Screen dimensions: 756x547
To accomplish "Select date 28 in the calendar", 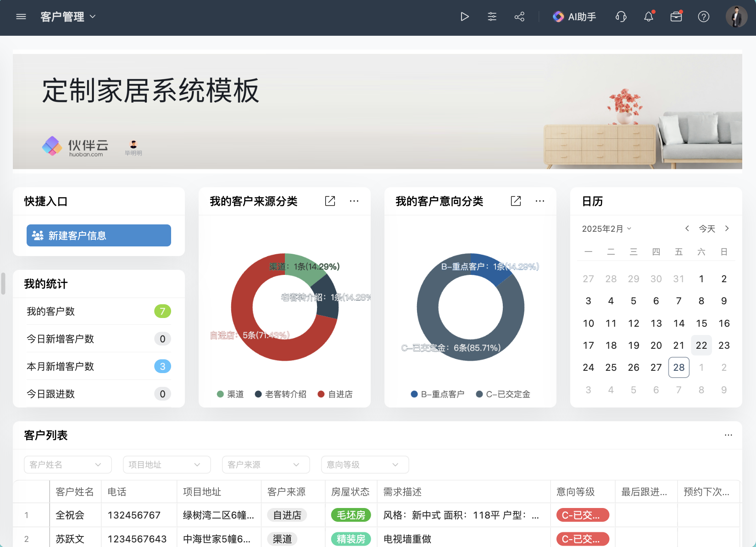I will (678, 367).
